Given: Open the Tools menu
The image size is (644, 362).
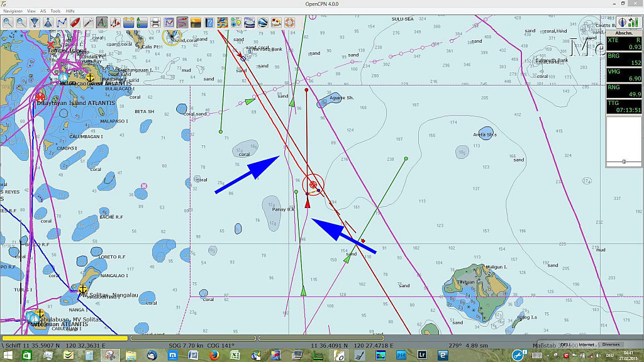Looking at the screenshot, I should 55,11.
